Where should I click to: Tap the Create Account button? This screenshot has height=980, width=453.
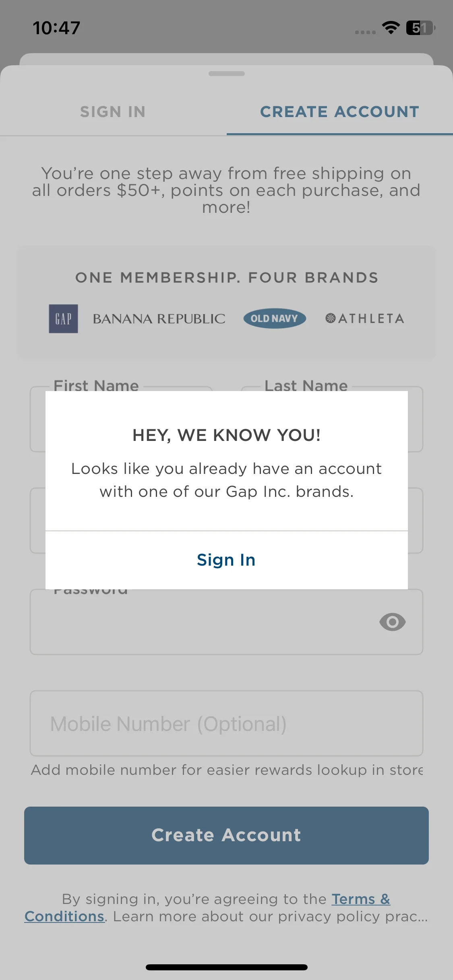(226, 836)
